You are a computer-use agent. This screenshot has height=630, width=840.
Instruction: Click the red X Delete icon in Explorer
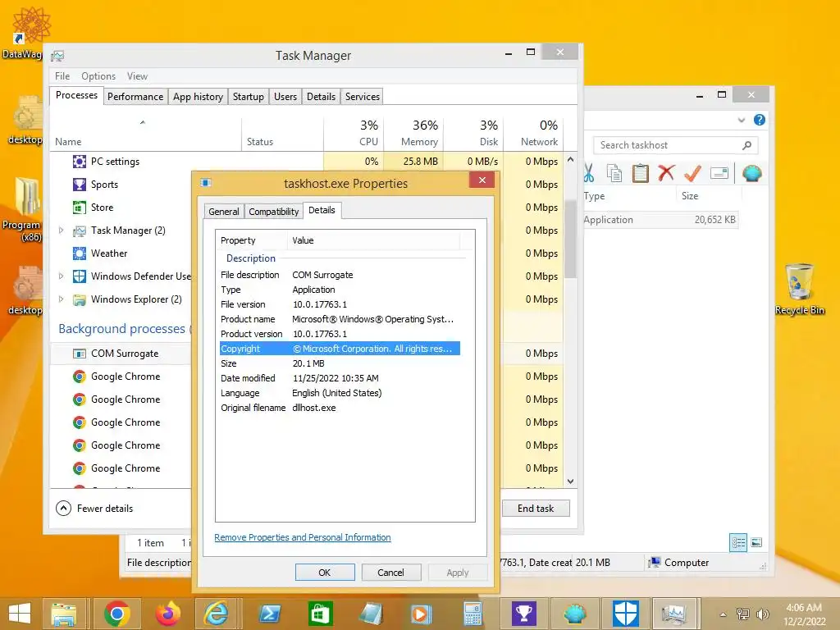point(666,173)
